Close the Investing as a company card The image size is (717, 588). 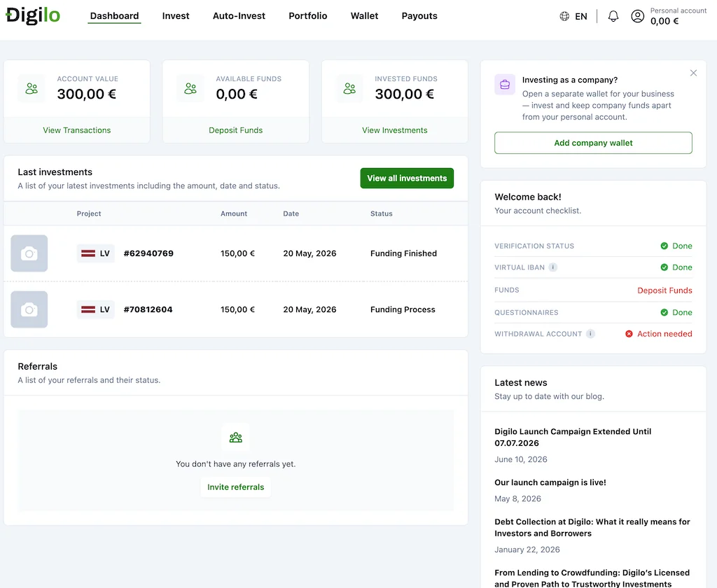point(693,73)
